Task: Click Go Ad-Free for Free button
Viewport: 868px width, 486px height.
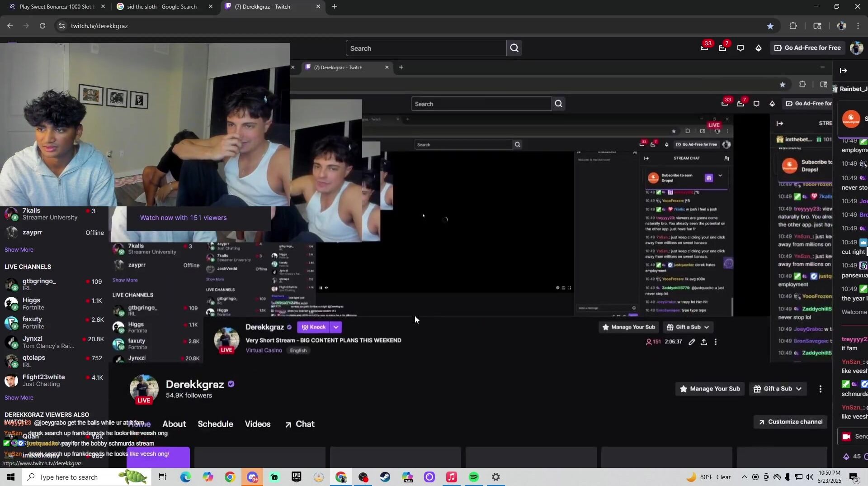Action: pos(807,48)
